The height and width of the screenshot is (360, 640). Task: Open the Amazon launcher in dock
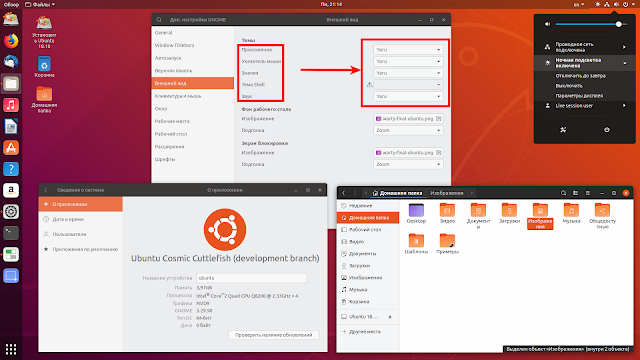pos(11,190)
